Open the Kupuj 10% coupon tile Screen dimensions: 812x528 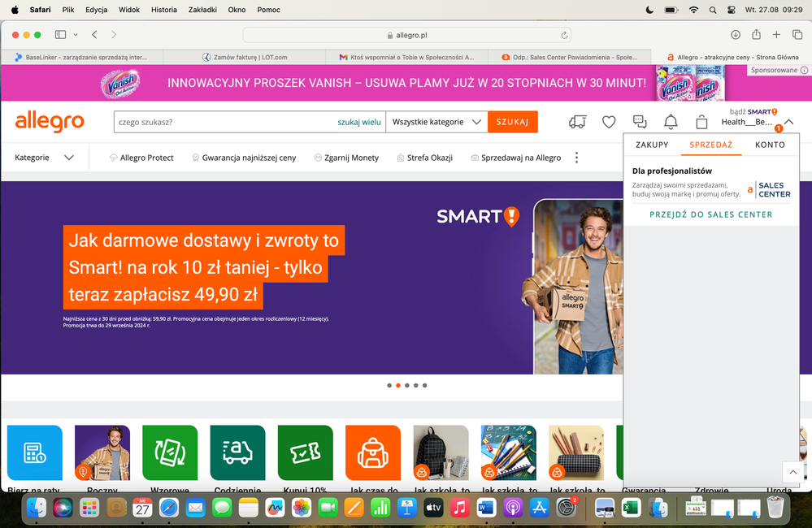coord(305,453)
